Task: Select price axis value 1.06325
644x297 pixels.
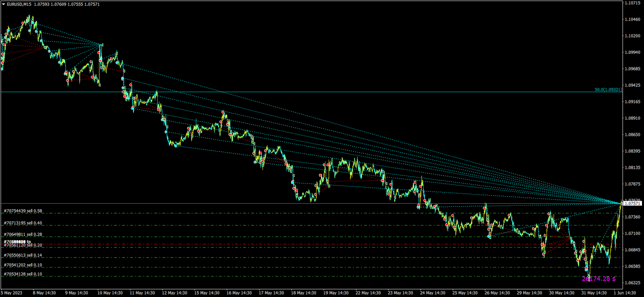Action: [633, 283]
